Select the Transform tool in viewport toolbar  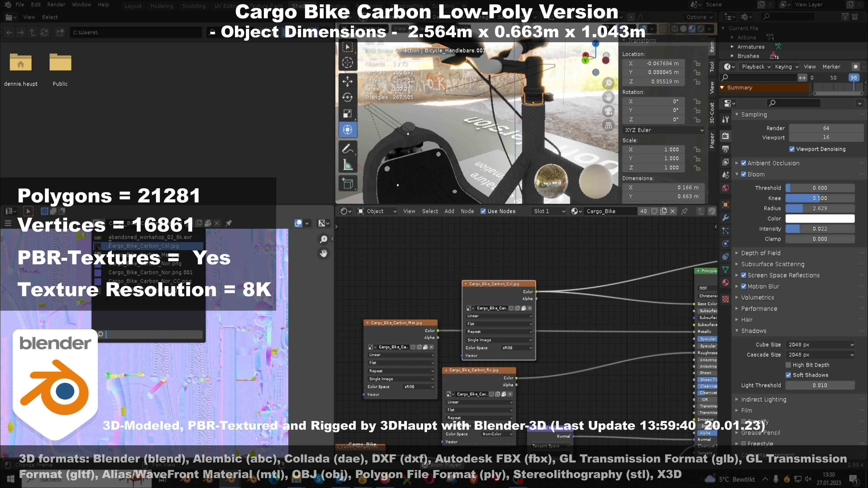click(x=347, y=130)
